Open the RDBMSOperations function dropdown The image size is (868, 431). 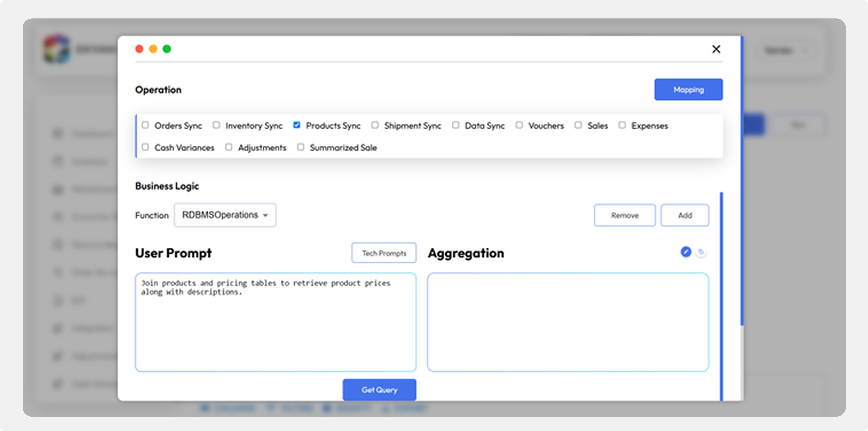pos(225,215)
